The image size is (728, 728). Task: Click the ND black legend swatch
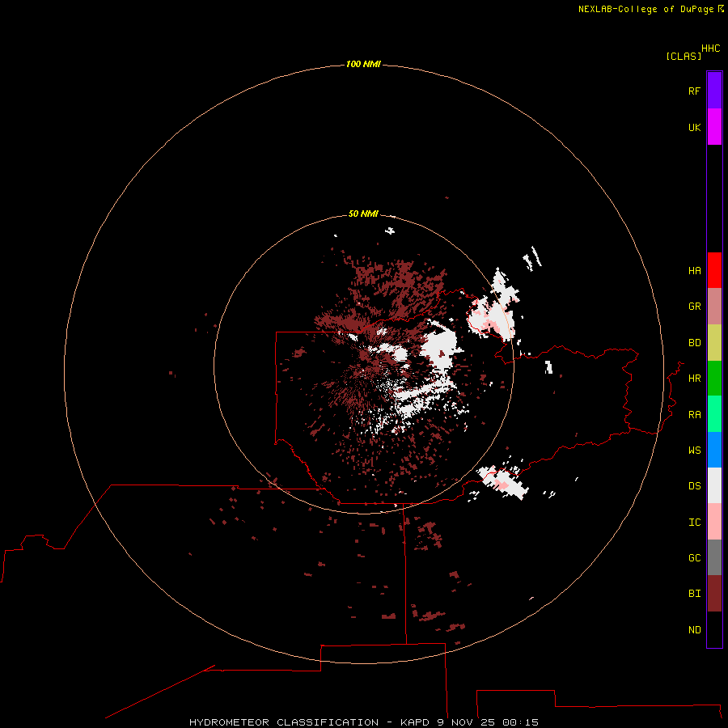(714, 629)
